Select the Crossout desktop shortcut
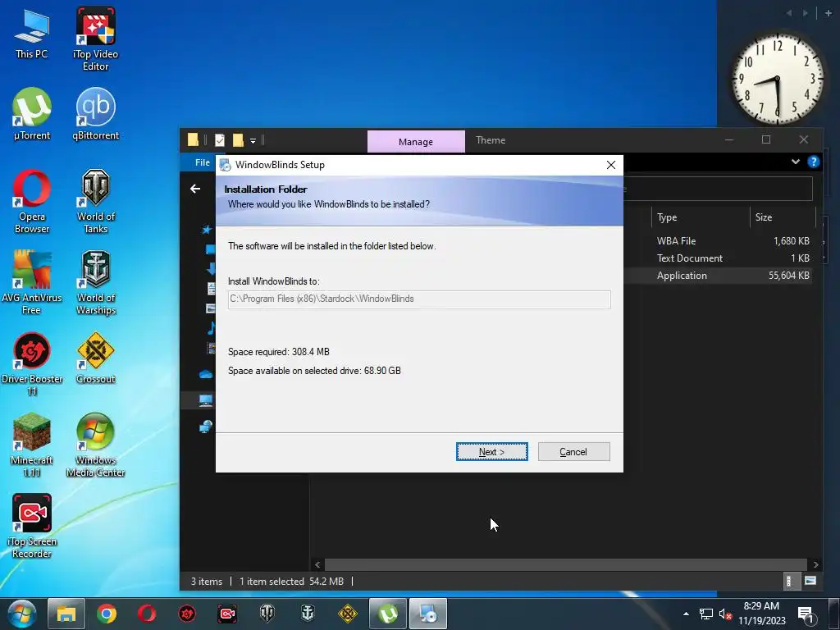This screenshot has width=840, height=630. click(x=95, y=358)
